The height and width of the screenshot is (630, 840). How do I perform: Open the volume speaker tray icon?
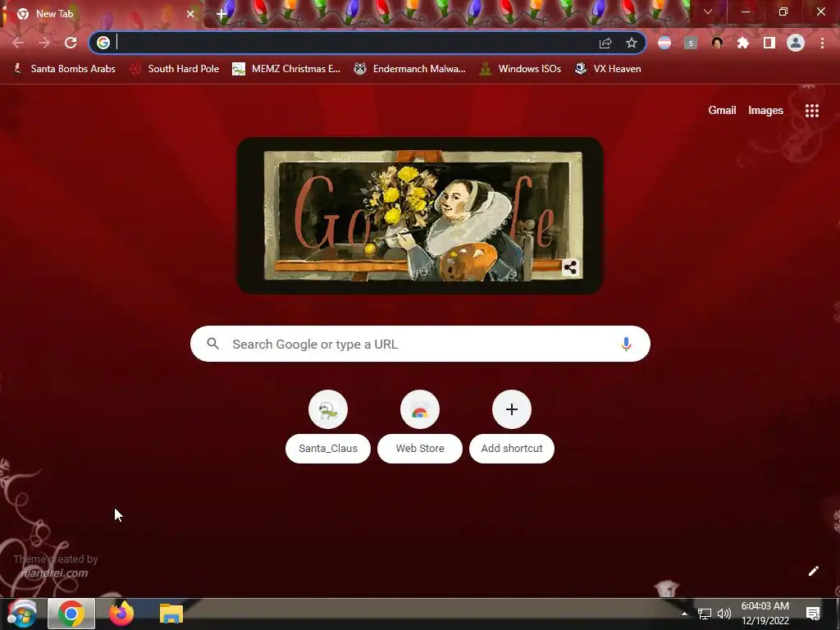pyautogui.click(x=724, y=614)
